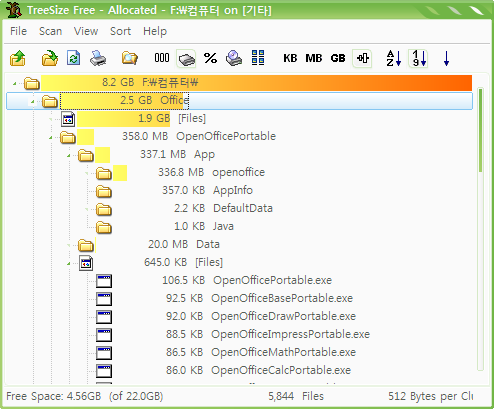Click the grid details view icon
Viewport: 494px width, 409px height.
coord(258,58)
